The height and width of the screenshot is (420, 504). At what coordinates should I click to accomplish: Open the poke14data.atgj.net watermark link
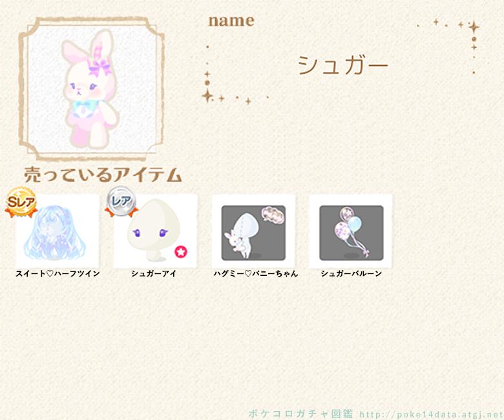click(432, 415)
